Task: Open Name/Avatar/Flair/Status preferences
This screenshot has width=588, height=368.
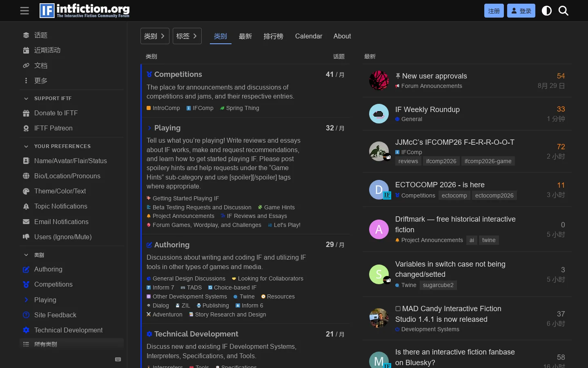Action: pyautogui.click(x=71, y=161)
